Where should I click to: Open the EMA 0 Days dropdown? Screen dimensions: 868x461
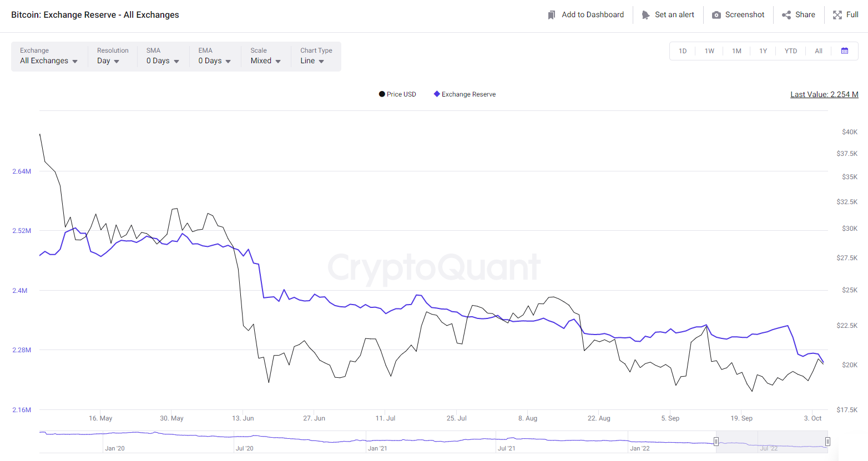215,56
